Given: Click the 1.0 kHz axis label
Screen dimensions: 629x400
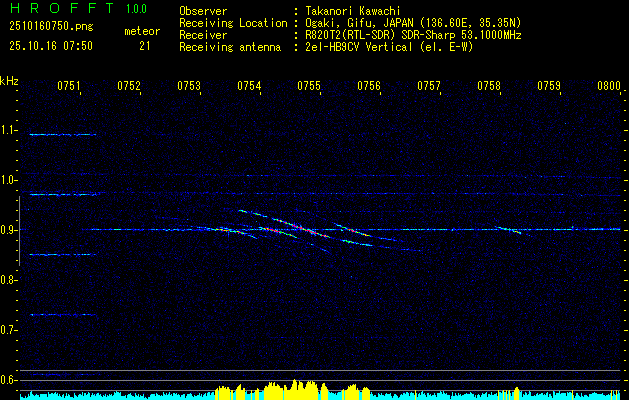Looking at the screenshot, I should coord(9,180).
